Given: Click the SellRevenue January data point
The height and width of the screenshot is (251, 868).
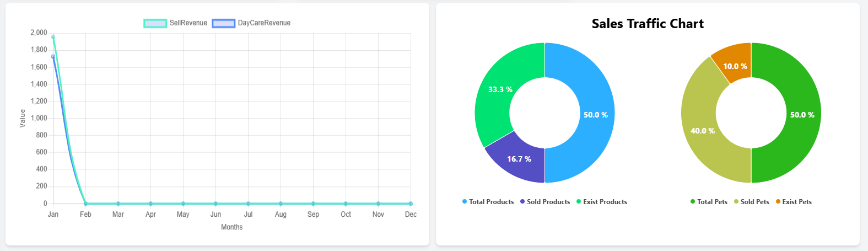Looking at the screenshot, I should (x=53, y=37).
